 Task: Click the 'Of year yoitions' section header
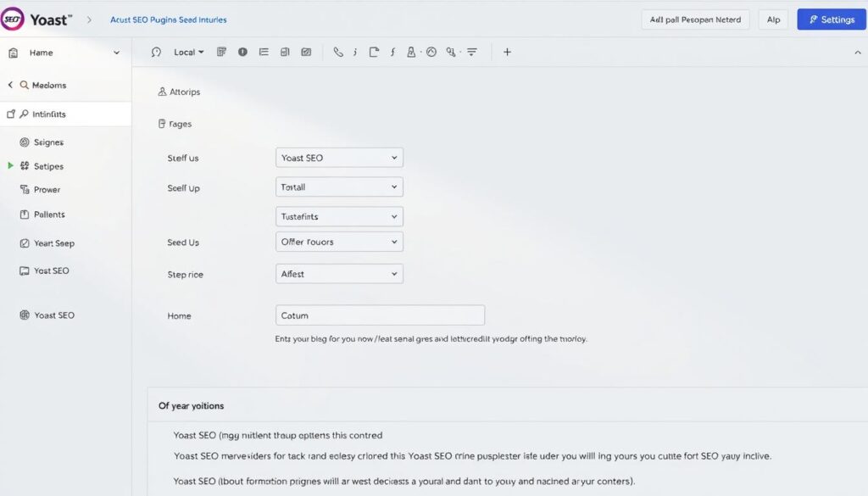[x=192, y=406]
